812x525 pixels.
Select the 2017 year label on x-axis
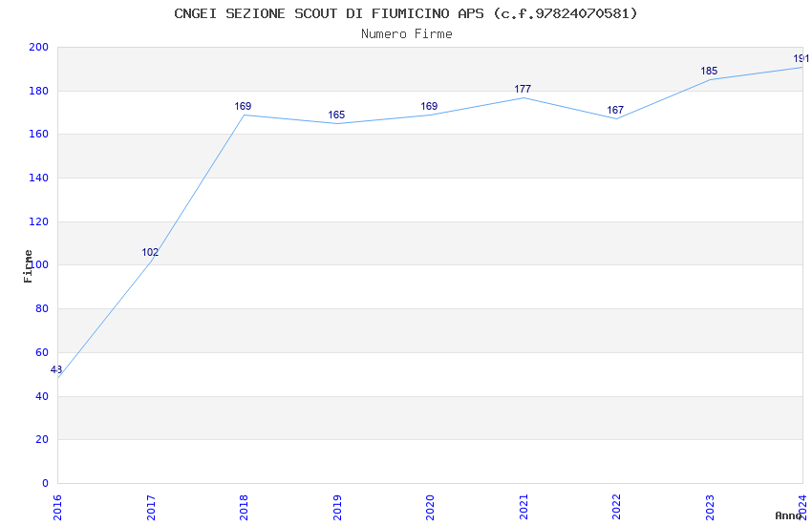coord(151,506)
